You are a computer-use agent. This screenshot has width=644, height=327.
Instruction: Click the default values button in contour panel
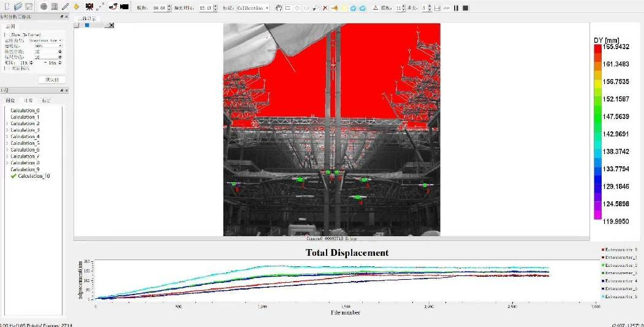tap(51, 80)
